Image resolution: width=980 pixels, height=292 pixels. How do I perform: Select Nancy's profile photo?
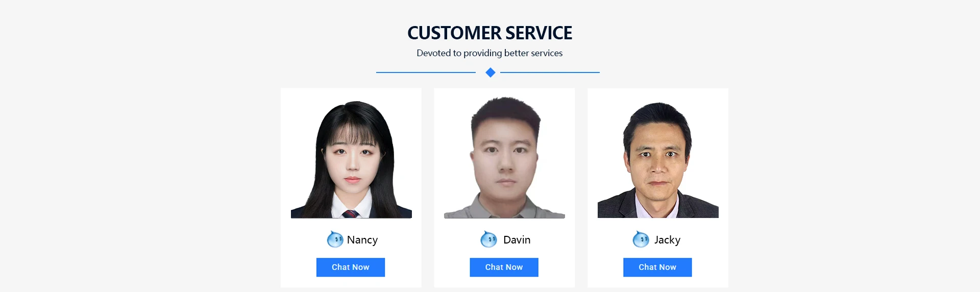click(351, 159)
